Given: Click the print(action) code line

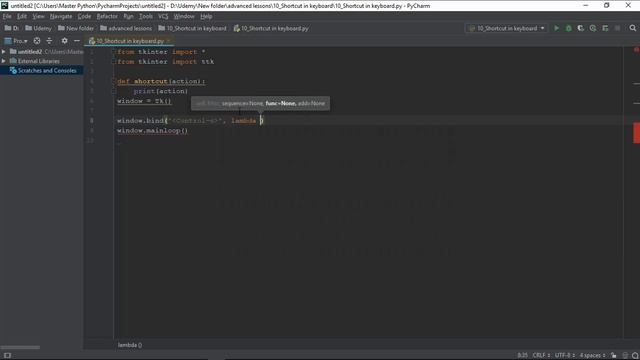Looking at the screenshot, I should 161,91.
